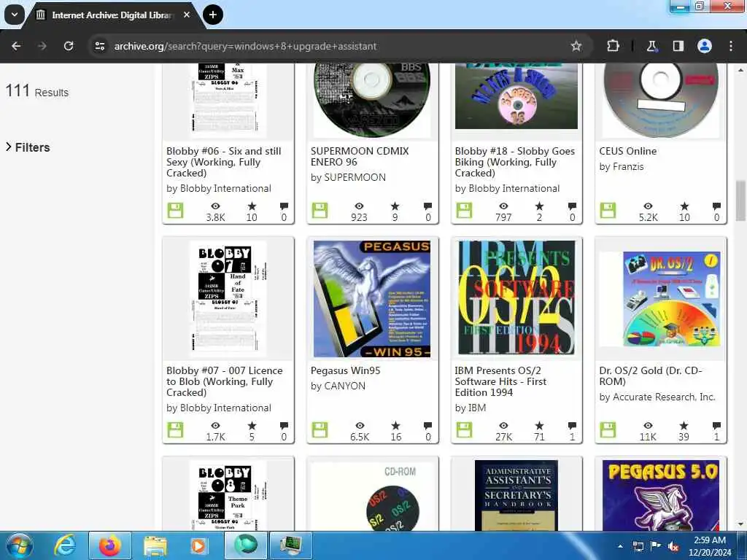Open the Chrome three-dot menu
Screen dimensions: 747x560
(x=731, y=46)
